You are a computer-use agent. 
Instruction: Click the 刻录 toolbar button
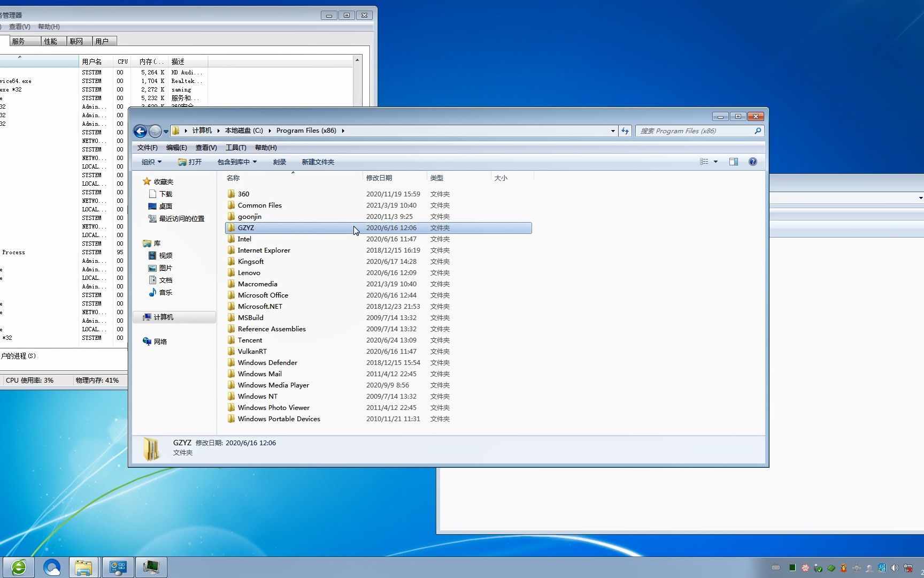coord(280,162)
